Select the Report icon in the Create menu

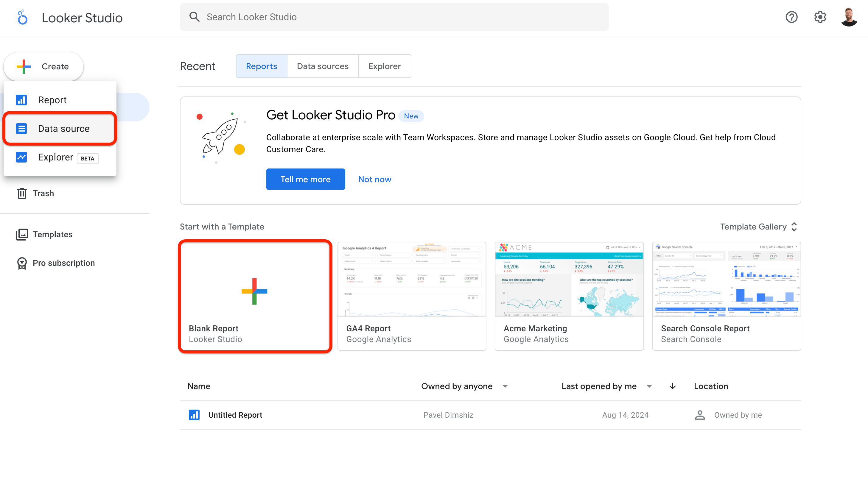pyautogui.click(x=21, y=100)
